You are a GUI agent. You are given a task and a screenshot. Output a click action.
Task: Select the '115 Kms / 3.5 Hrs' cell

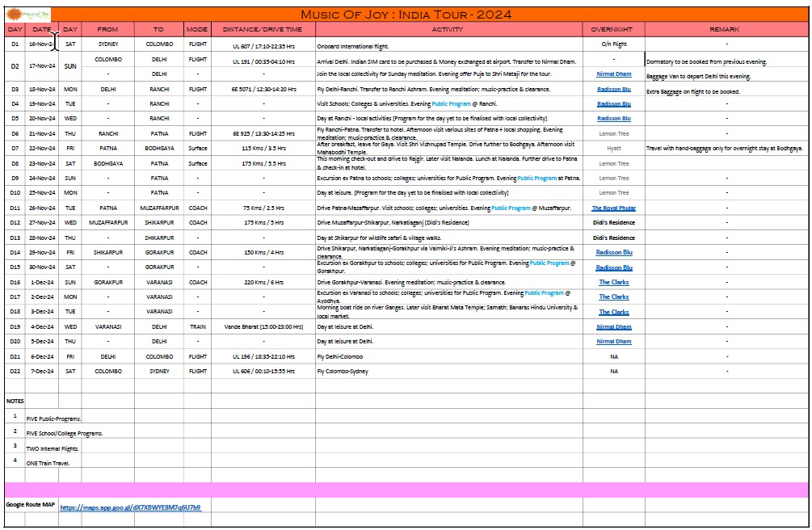click(x=263, y=148)
